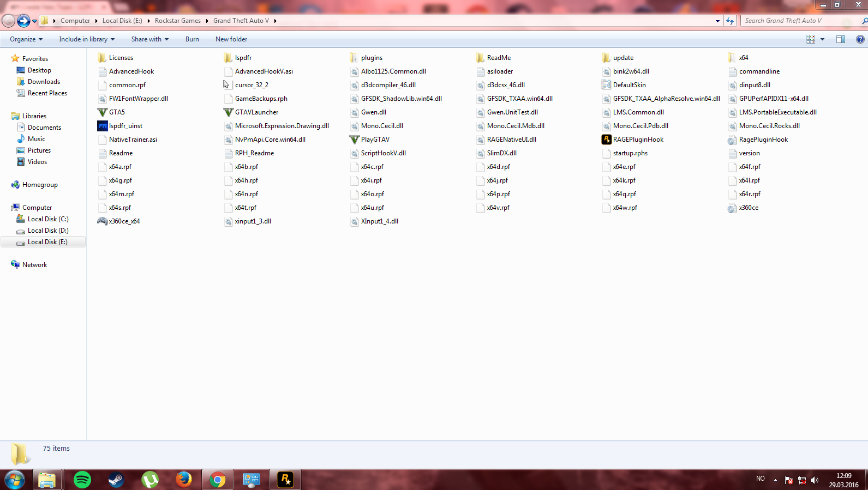Select the GTAVLauncher icon

(x=228, y=112)
